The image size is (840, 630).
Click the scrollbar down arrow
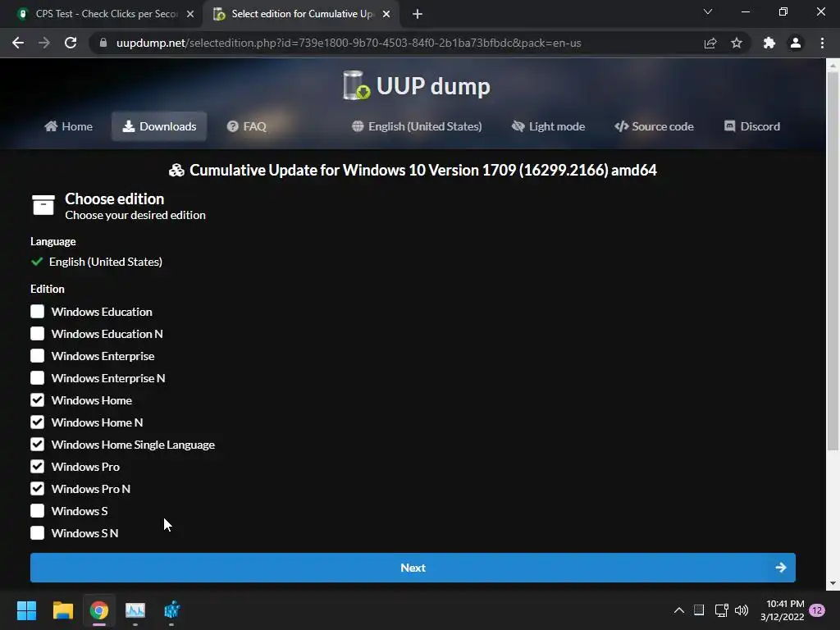pyautogui.click(x=833, y=583)
